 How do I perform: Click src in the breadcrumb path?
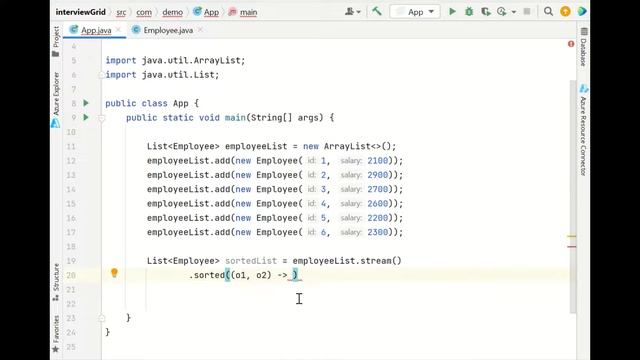point(121,12)
